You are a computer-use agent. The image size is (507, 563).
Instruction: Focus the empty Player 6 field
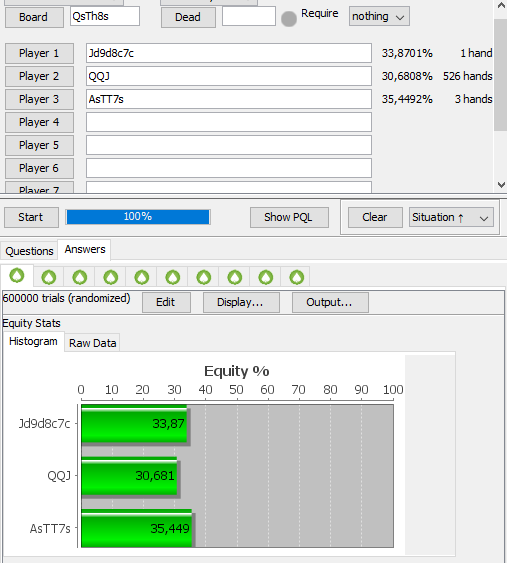(229, 168)
